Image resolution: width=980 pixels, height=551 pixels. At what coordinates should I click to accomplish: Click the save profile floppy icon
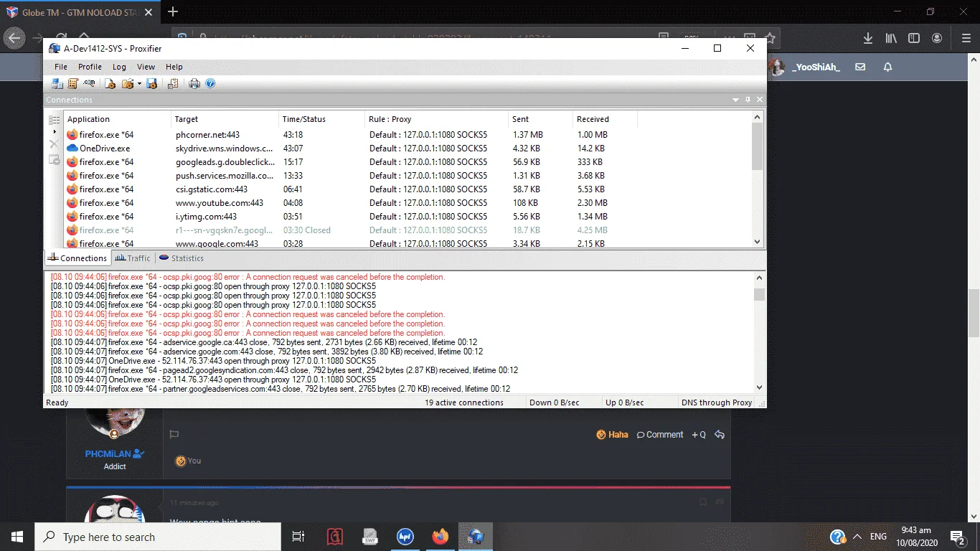(x=151, y=84)
